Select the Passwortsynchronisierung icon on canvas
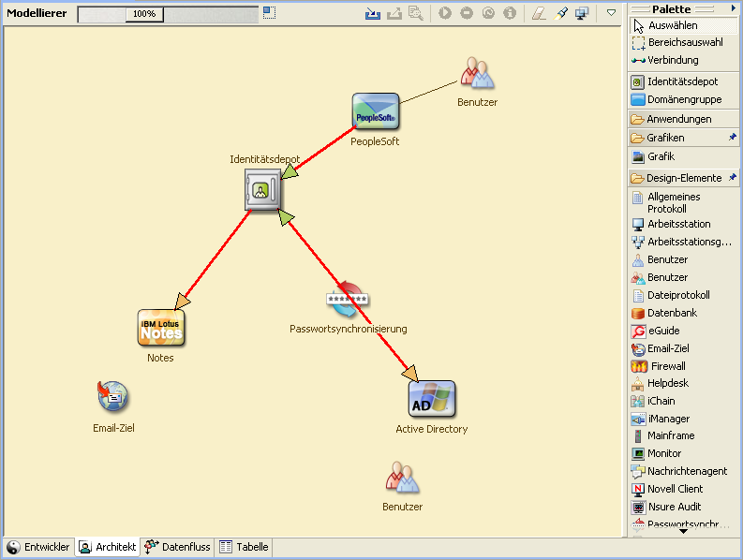Image resolution: width=743 pixels, height=560 pixels. [348, 300]
